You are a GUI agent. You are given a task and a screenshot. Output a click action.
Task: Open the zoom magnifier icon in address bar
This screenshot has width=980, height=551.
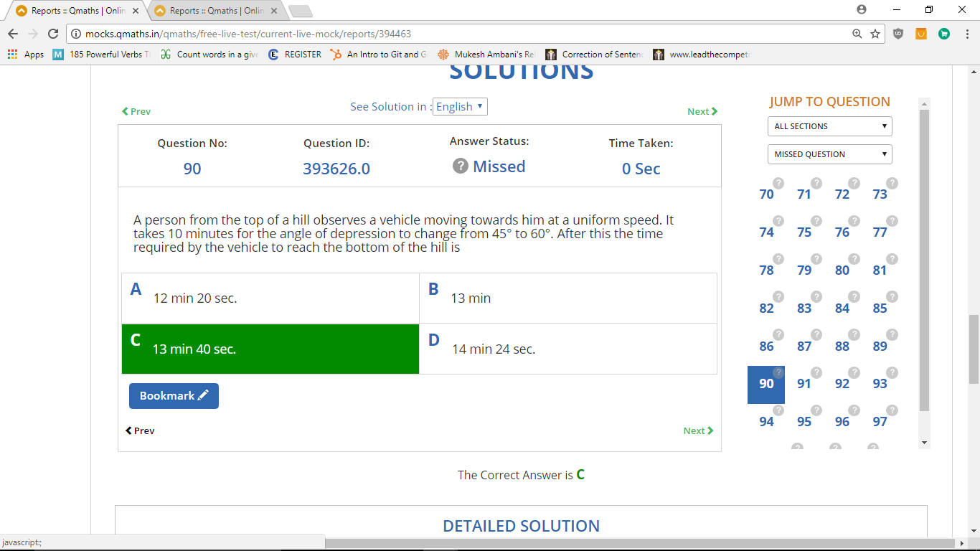[857, 34]
